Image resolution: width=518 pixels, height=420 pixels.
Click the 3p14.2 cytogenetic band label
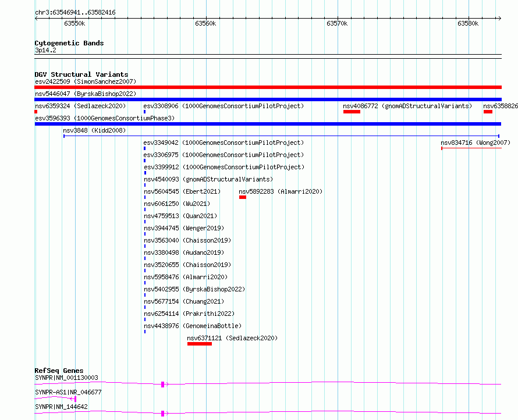[x=45, y=50]
